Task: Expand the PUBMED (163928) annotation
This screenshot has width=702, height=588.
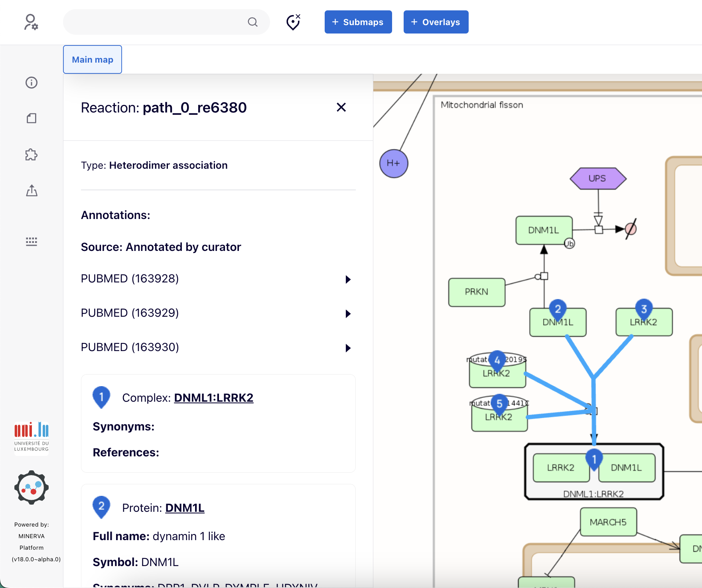Action: tap(348, 279)
